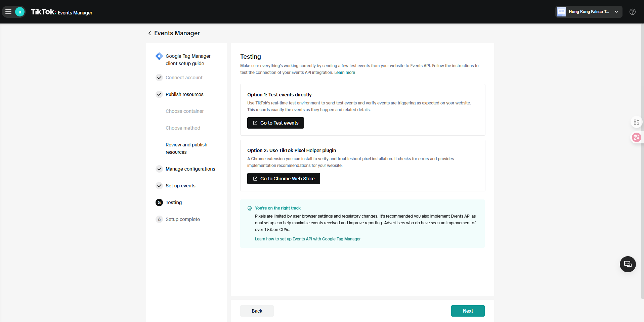Screen dimensions: 644x322
Task: Click the lightbulb tip icon
Action: pyautogui.click(x=250, y=209)
